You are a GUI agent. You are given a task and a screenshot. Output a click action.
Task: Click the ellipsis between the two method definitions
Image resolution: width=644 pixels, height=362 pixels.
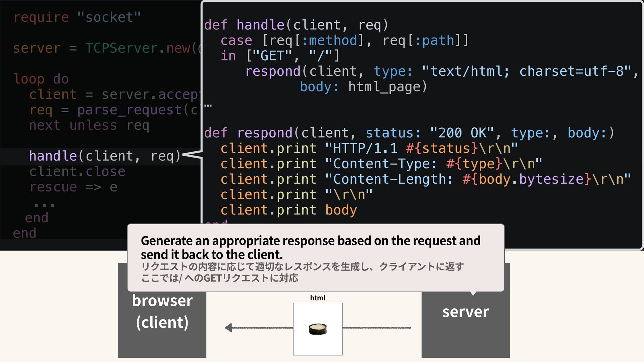click(x=208, y=106)
